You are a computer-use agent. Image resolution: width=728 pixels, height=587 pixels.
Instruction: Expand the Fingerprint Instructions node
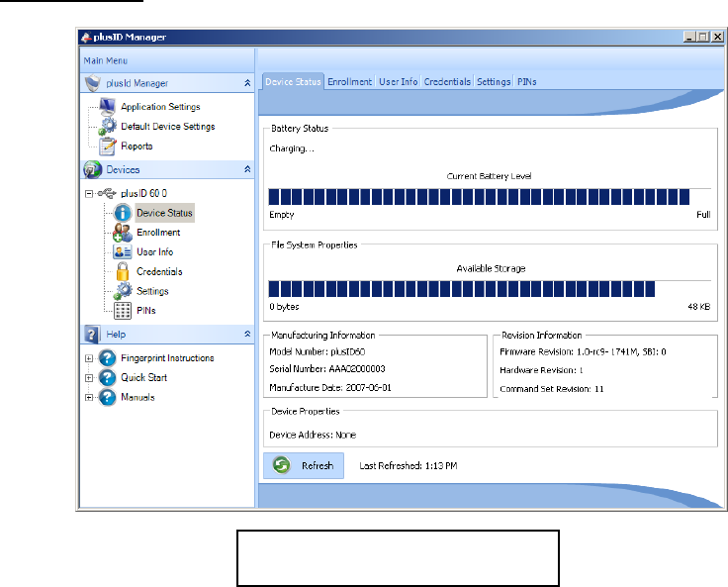tap(89, 358)
